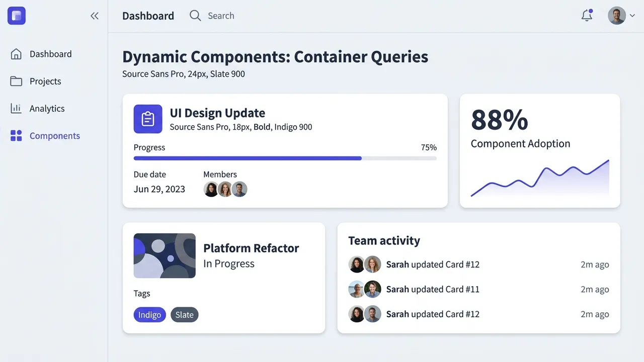
Task: Expand the user menu chevron
Action: coord(632,16)
